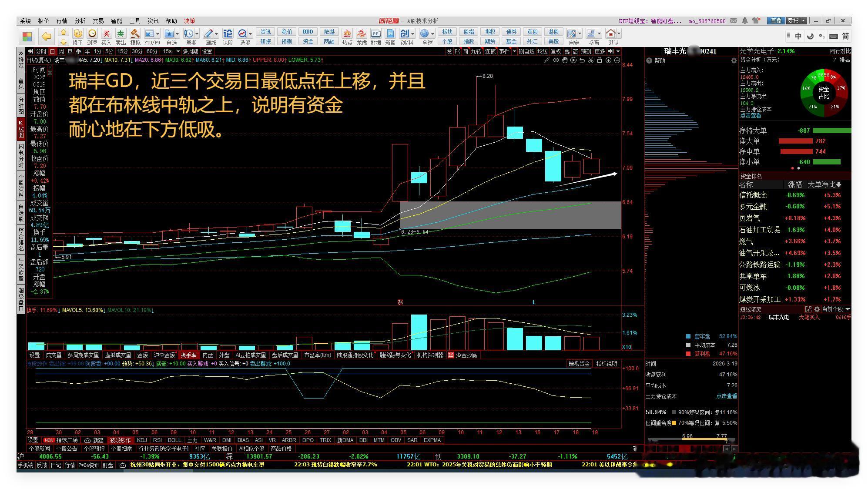
Task: Open the 分析 menu
Action: (x=80, y=21)
